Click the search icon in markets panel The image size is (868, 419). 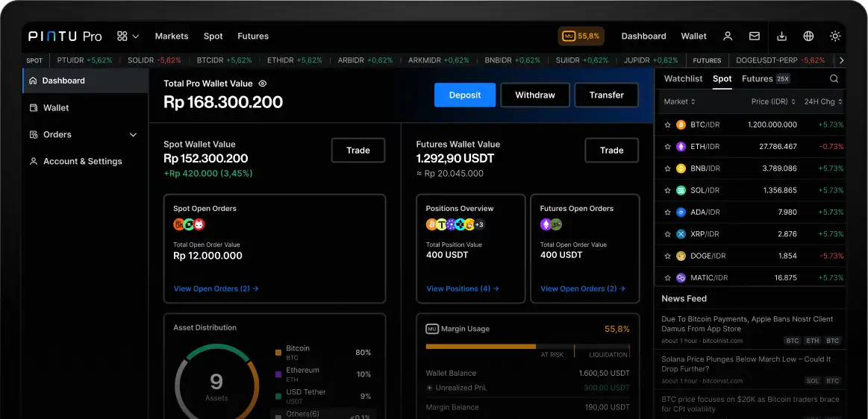click(834, 79)
